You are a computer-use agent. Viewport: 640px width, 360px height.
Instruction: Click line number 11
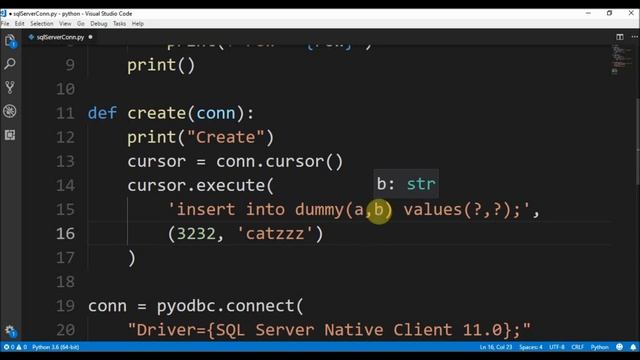pos(65,113)
